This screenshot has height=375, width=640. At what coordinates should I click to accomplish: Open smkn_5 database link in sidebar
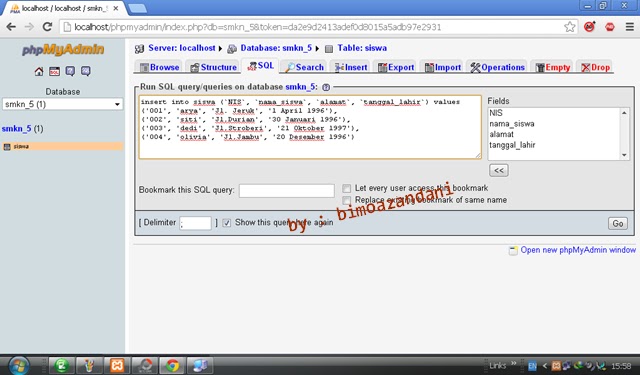[16, 129]
